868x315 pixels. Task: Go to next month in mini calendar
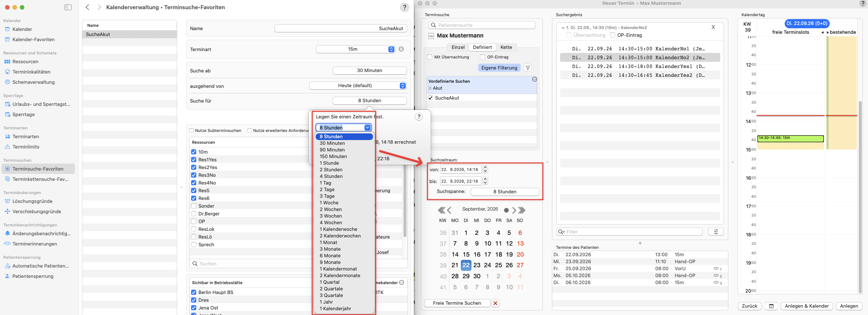(x=514, y=210)
